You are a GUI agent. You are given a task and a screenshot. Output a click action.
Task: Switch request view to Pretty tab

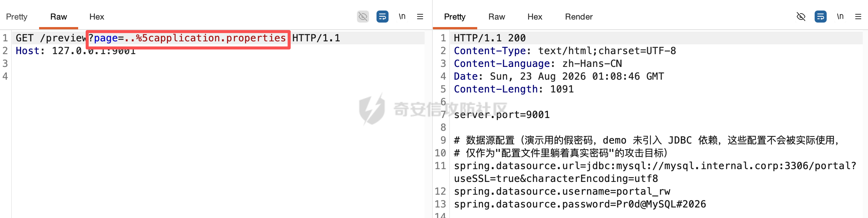click(17, 17)
